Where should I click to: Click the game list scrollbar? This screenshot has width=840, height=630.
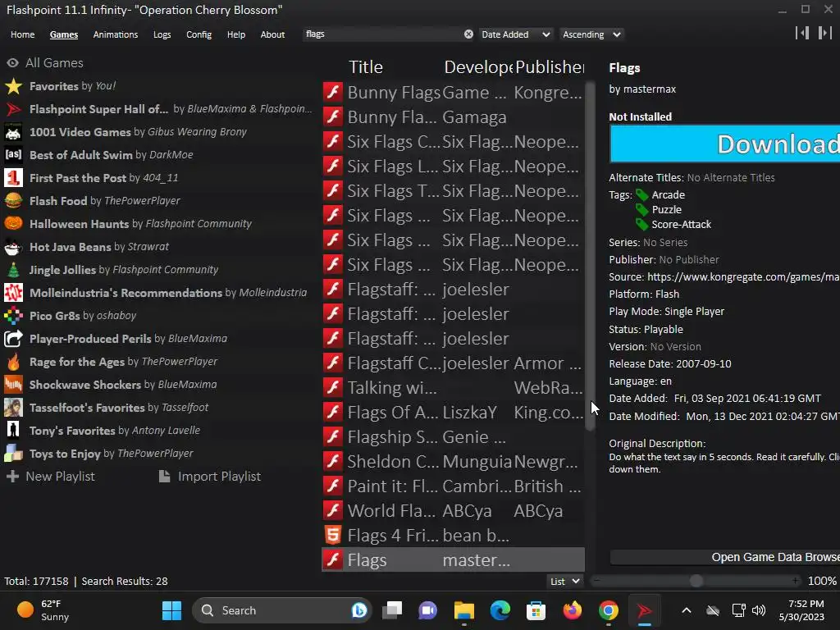(x=590, y=256)
